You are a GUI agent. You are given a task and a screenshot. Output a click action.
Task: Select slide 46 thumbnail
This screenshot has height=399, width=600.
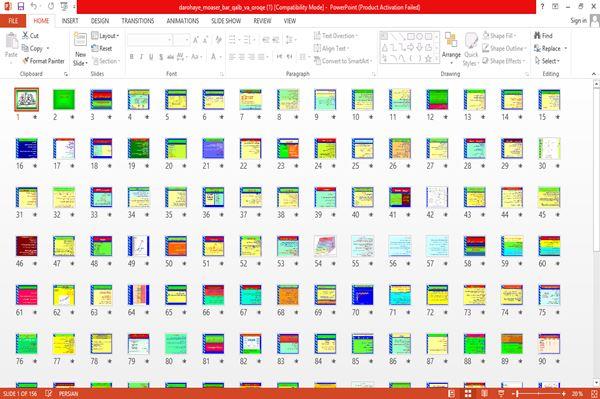coord(26,246)
